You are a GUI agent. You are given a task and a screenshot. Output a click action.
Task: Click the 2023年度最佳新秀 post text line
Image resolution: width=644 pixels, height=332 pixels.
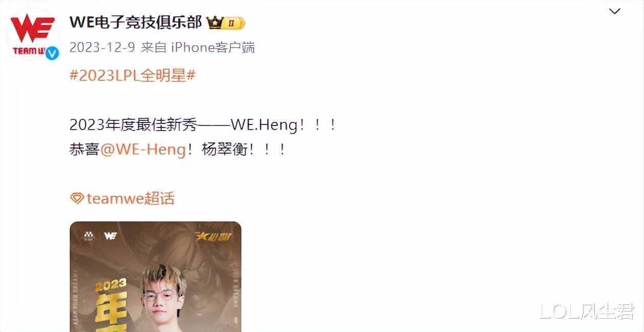click(x=203, y=125)
